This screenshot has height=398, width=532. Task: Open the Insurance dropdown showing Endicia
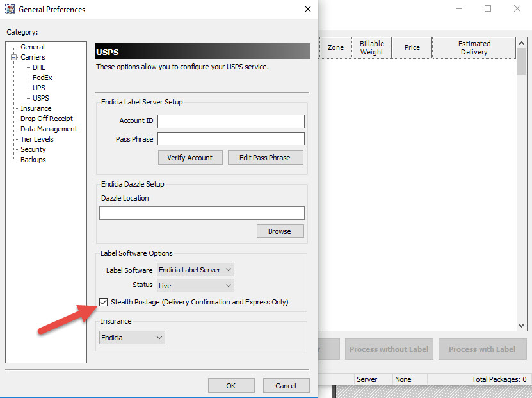tap(132, 338)
